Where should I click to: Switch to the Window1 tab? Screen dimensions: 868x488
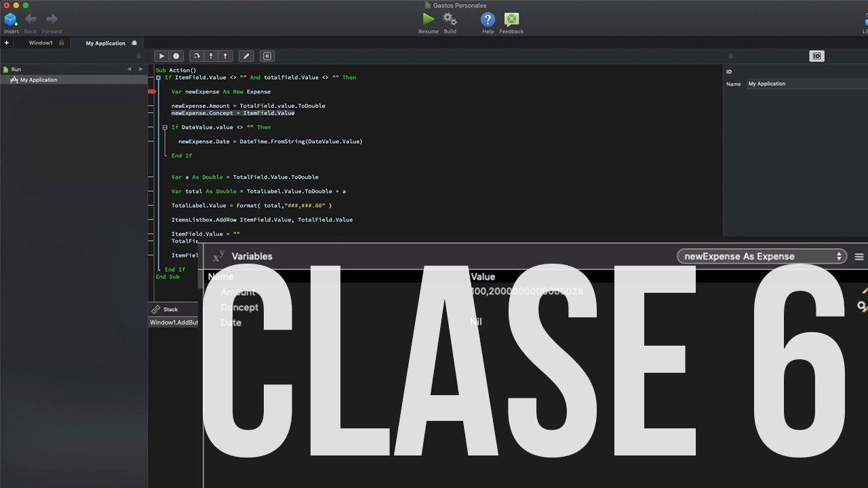click(41, 43)
